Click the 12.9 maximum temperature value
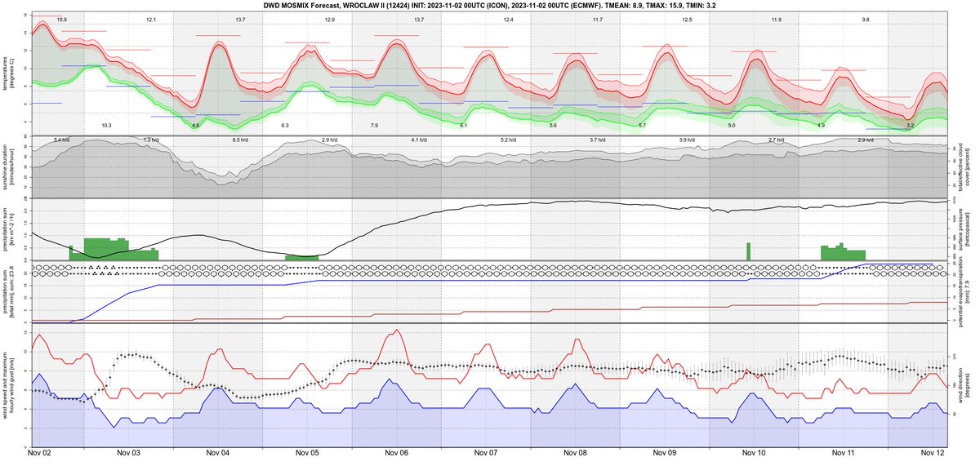 pos(329,19)
